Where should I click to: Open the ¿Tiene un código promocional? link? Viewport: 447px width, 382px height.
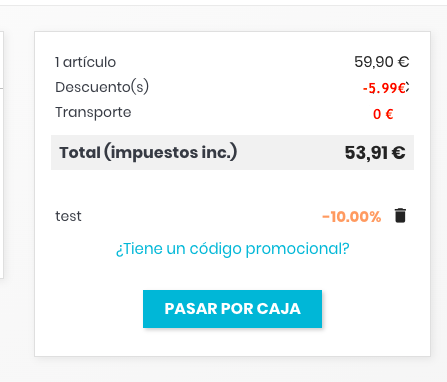(232, 249)
